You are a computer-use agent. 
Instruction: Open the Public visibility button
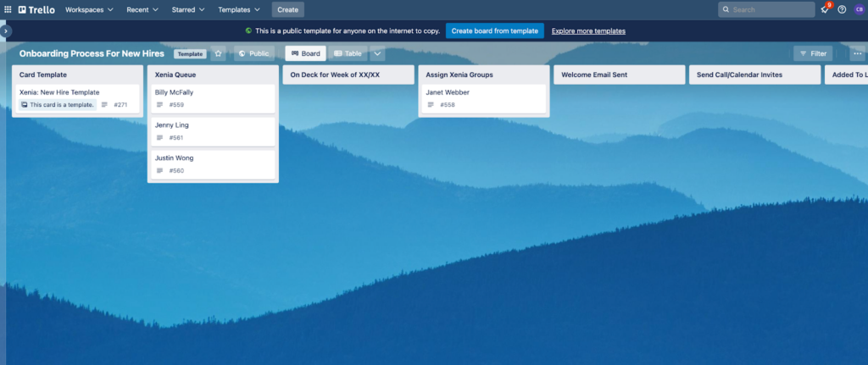[x=254, y=53]
